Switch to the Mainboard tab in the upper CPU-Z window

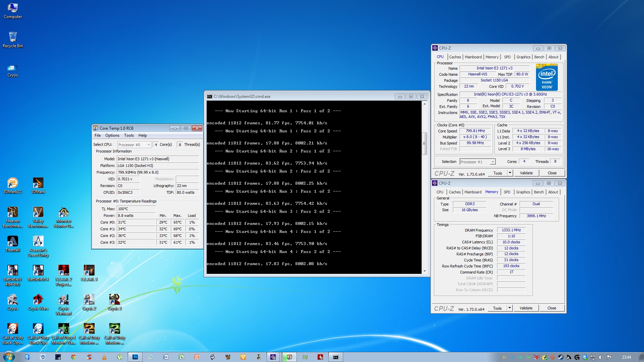pos(473,57)
